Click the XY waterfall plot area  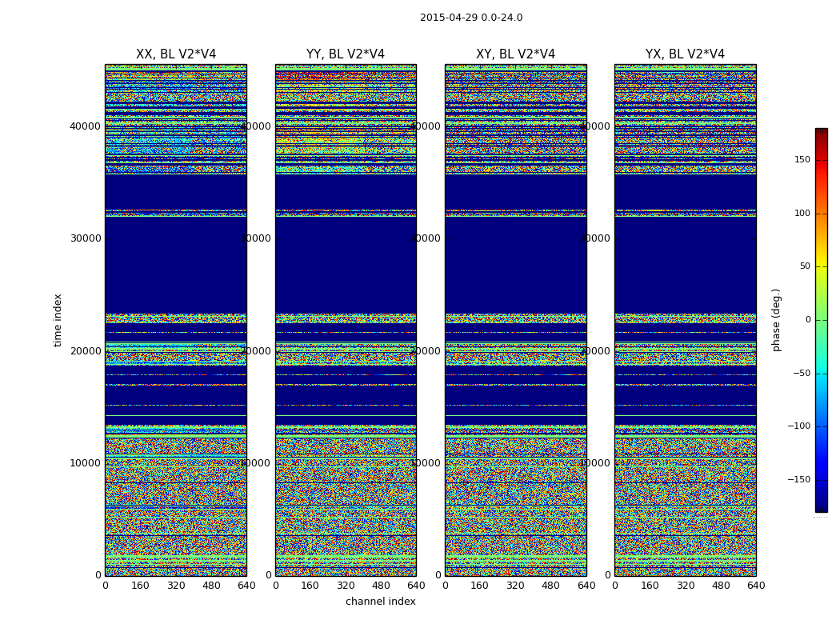coord(515,320)
